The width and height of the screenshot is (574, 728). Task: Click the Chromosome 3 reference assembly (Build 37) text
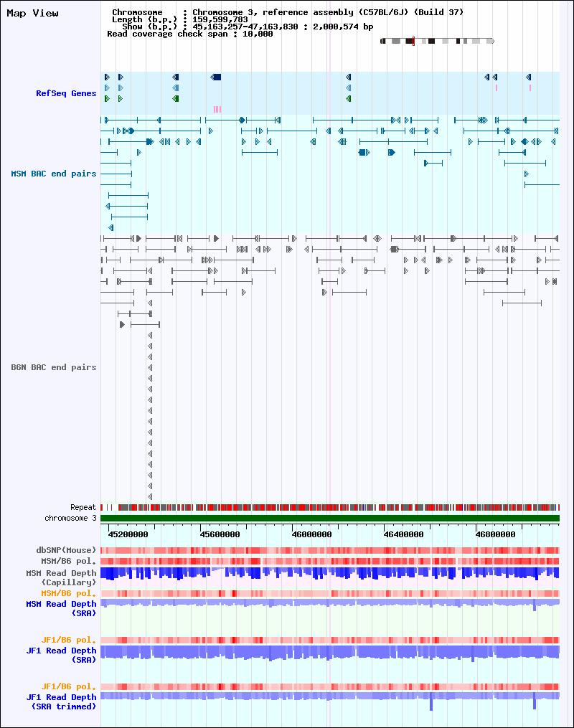[328, 12]
